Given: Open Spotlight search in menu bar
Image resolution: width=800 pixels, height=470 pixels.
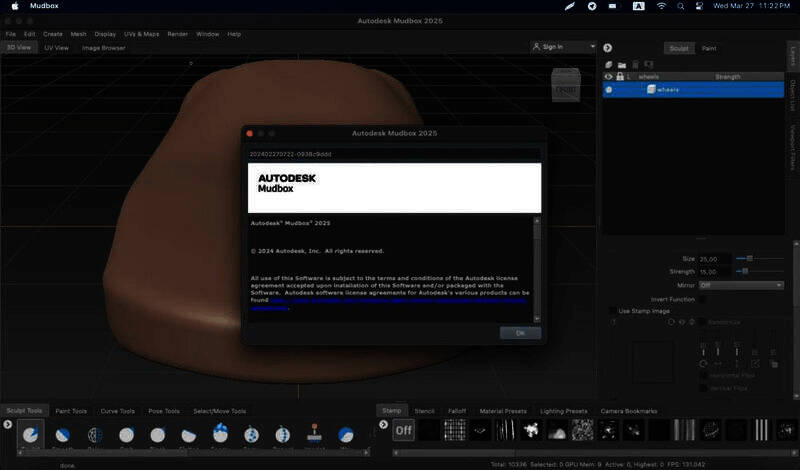Looking at the screenshot, I should click(681, 6).
